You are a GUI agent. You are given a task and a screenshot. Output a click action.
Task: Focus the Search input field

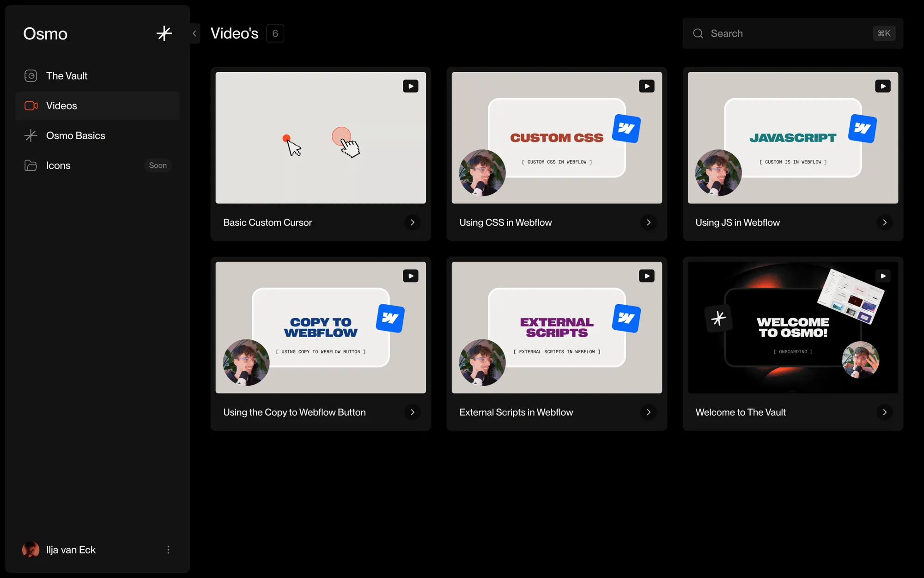[x=785, y=33]
